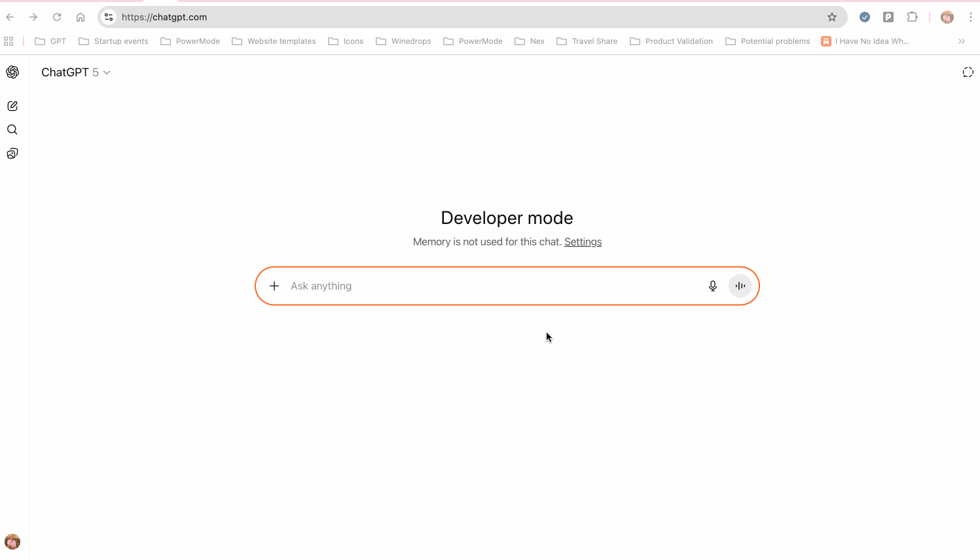This screenshot has height=560, width=980.
Task: Start a new chat with compose icon
Action: [12, 106]
